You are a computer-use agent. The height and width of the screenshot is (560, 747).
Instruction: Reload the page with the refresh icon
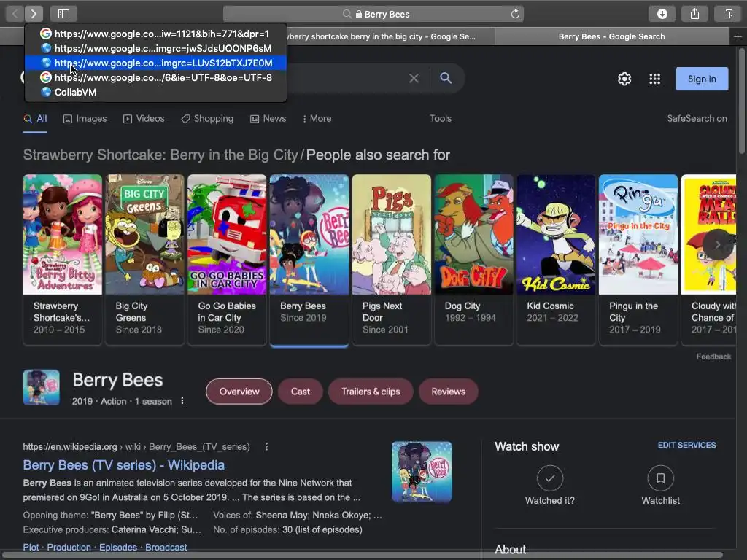515,14
